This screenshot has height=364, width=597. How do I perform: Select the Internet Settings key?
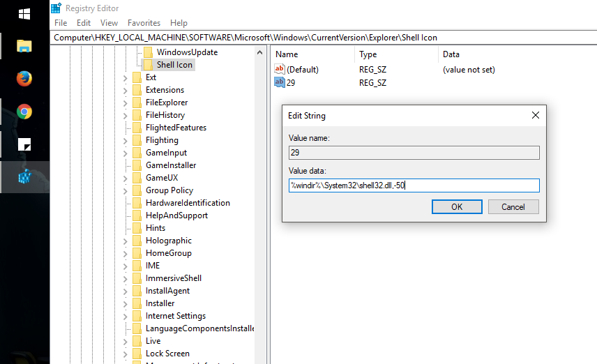coord(176,316)
